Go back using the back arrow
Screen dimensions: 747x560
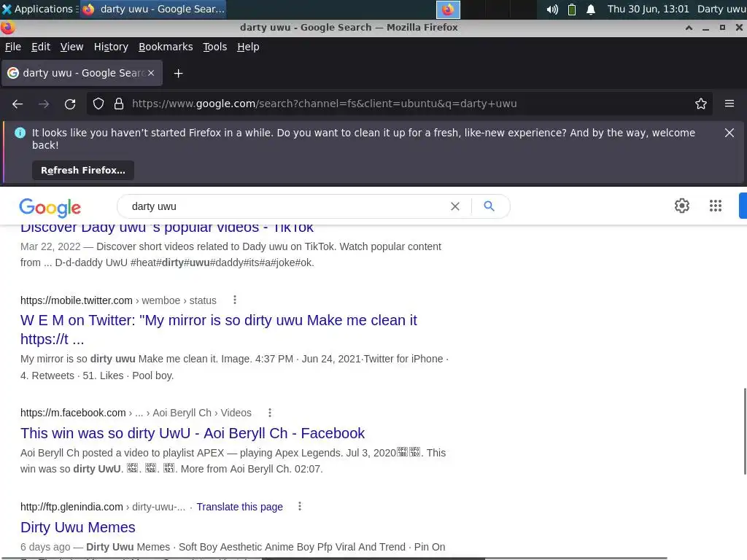(18, 104)
